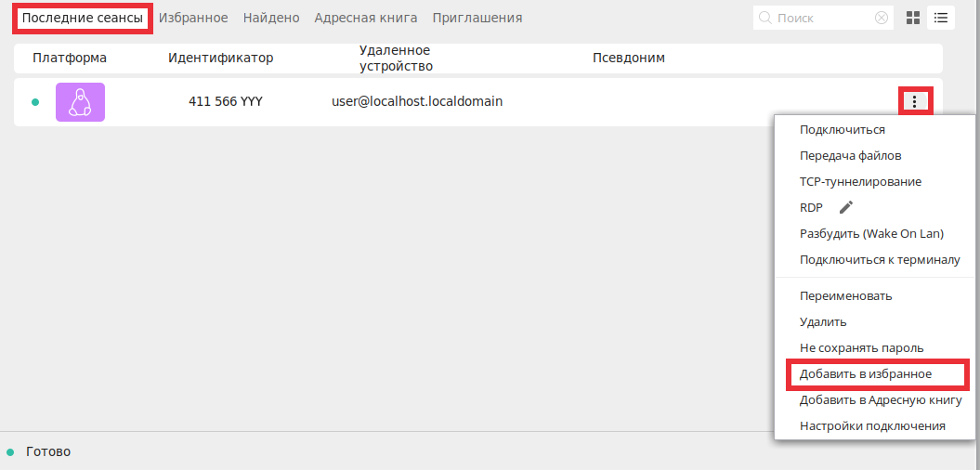Image resolution: width=980 pixels, height=470 pixels.
Task: Switch to the Найдено tab
Action: [x=271, y=19]
